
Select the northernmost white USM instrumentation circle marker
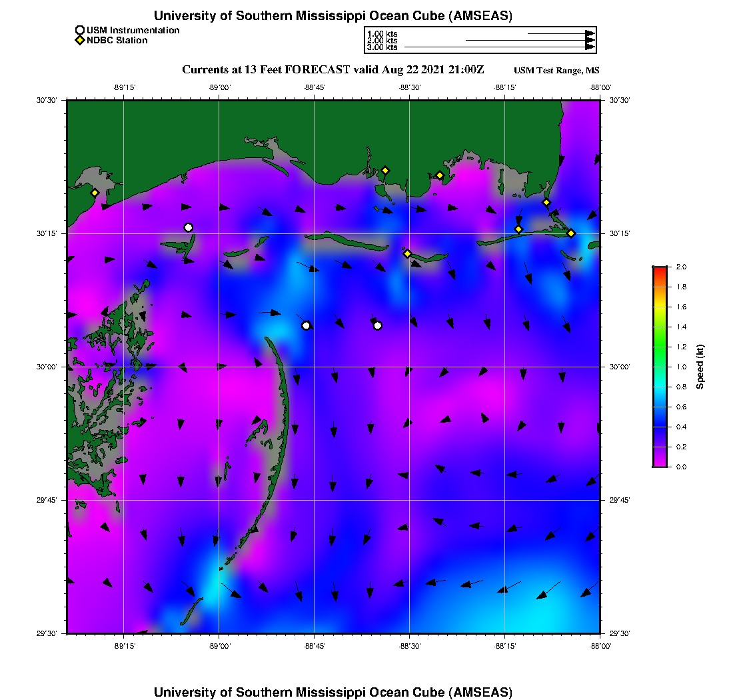point(189,227)
